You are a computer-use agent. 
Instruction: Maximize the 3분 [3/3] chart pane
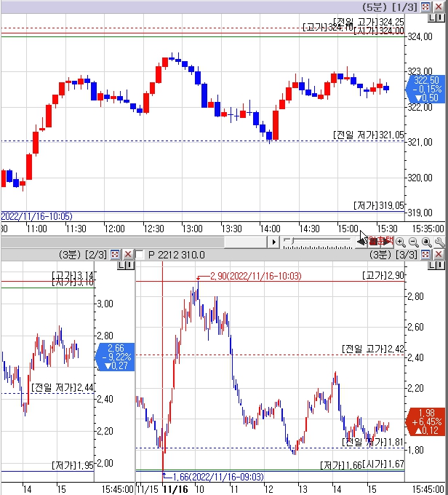point(425,255)
